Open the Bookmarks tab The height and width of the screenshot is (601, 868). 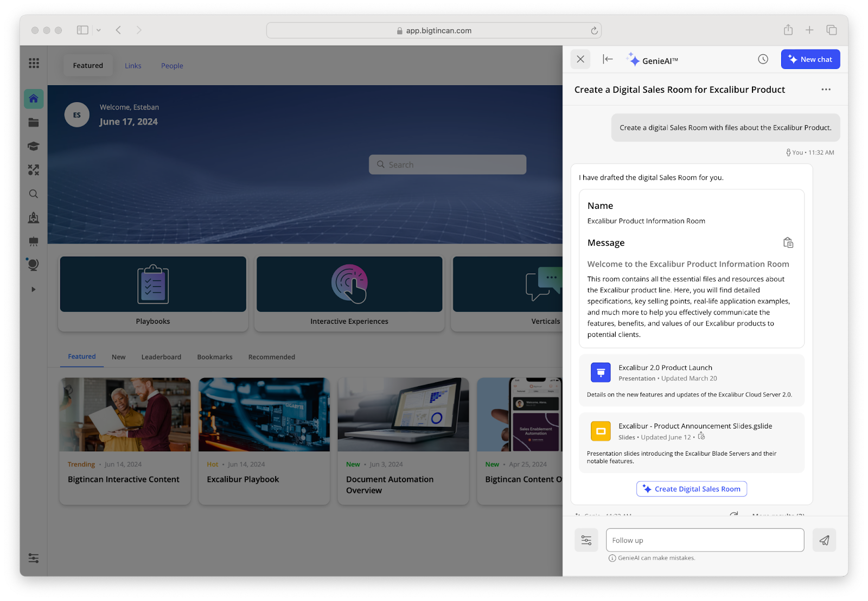pyautogui.click(x=215, y=357)
